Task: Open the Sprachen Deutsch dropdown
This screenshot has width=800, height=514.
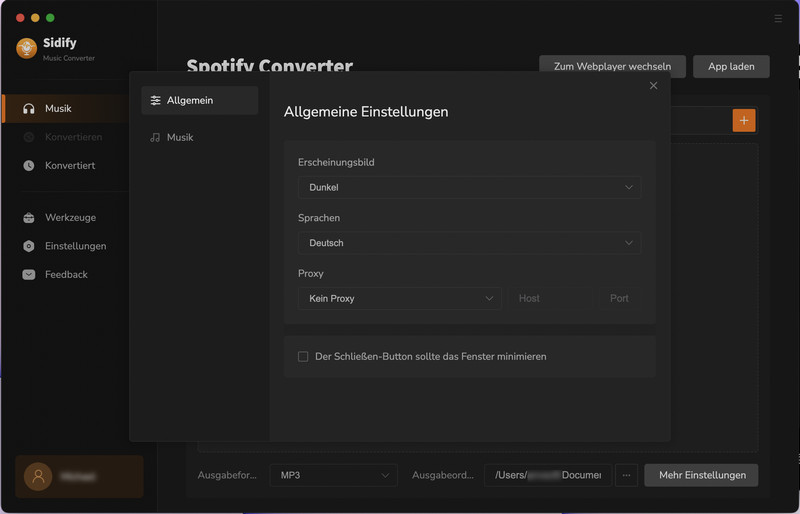Action: (469, 243)
